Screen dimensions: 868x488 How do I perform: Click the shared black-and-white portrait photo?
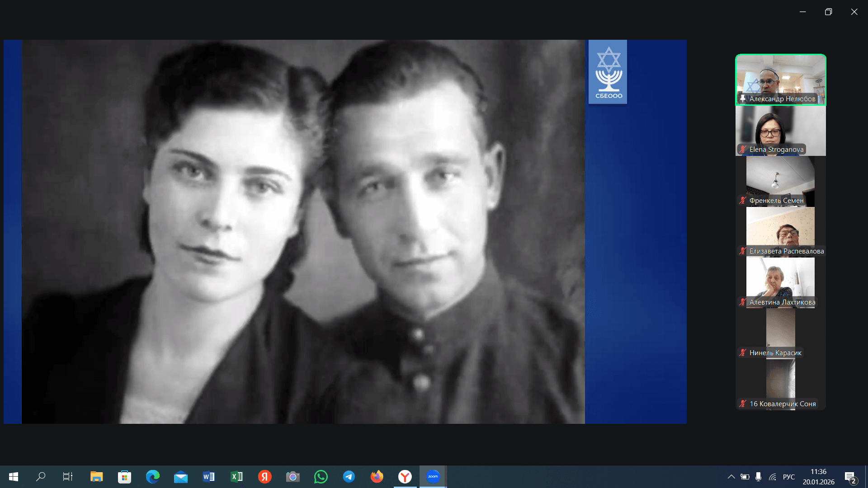click(x=303, y=232)
